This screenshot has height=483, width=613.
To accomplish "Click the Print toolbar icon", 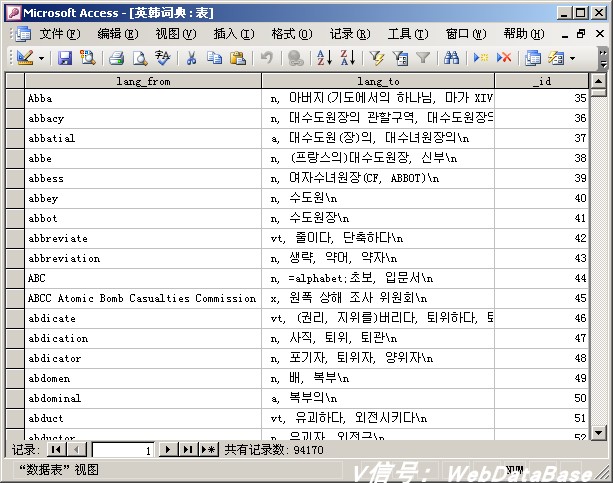I will (116, 58).
